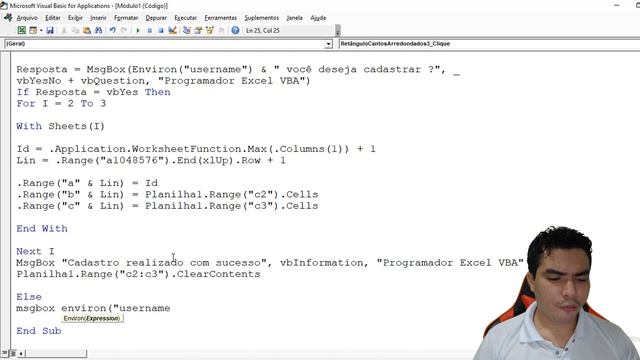Open the Depurar menu
640x360 pixels.
(156, 18)
